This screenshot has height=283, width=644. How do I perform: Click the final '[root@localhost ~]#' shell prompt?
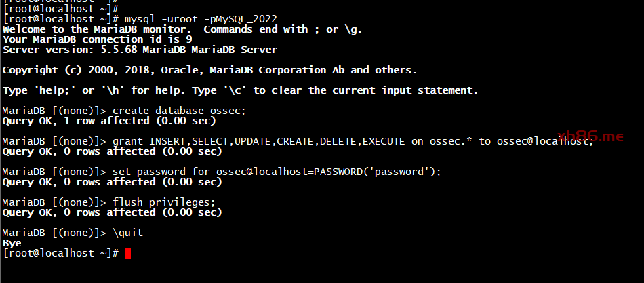pos(61,253)
